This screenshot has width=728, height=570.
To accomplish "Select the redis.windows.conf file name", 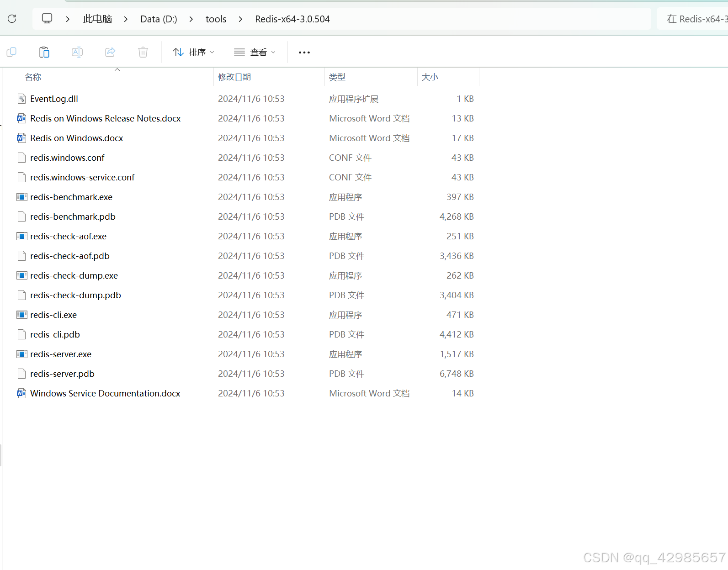I will [x=67, y=158].
